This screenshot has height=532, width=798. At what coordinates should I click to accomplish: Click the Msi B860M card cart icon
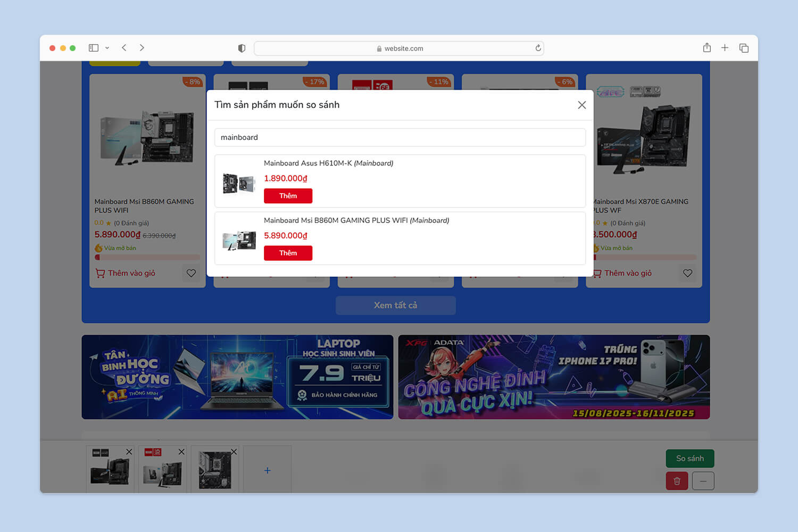[x=100, y=273]
